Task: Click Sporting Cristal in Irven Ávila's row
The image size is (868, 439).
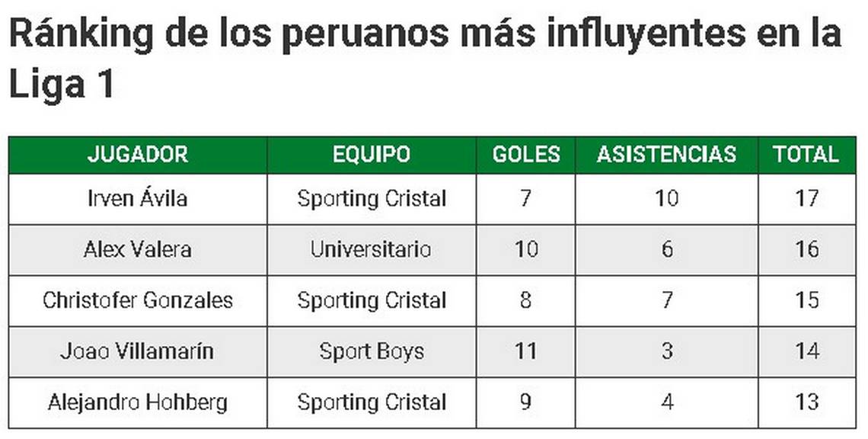Action: click(x=372, y=199)
